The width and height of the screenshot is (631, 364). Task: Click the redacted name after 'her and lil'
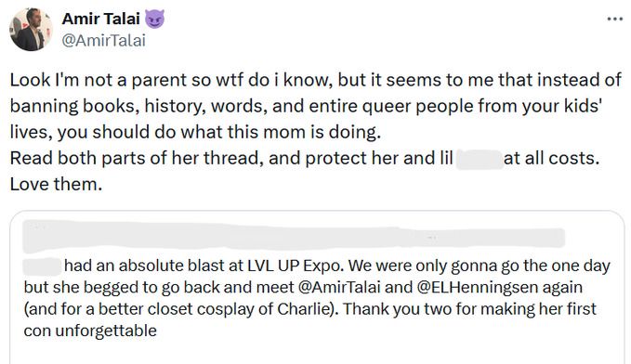[480, 159]
